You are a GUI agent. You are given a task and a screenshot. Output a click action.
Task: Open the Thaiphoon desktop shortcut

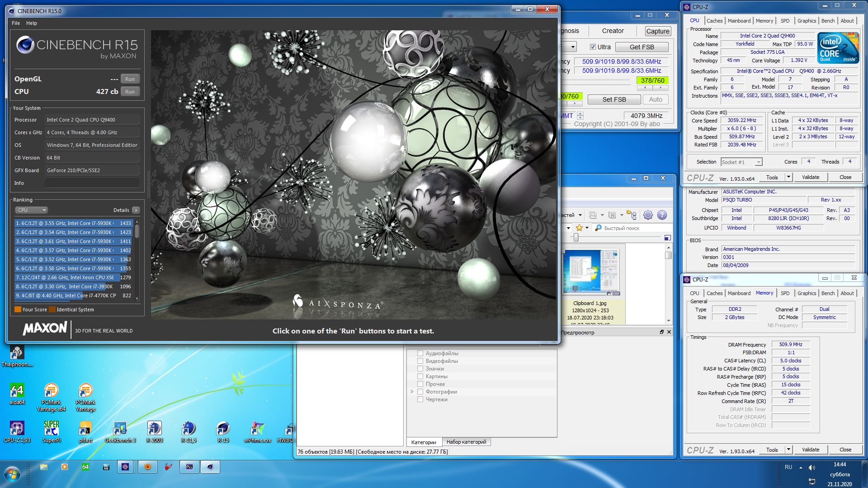(17, 356)
